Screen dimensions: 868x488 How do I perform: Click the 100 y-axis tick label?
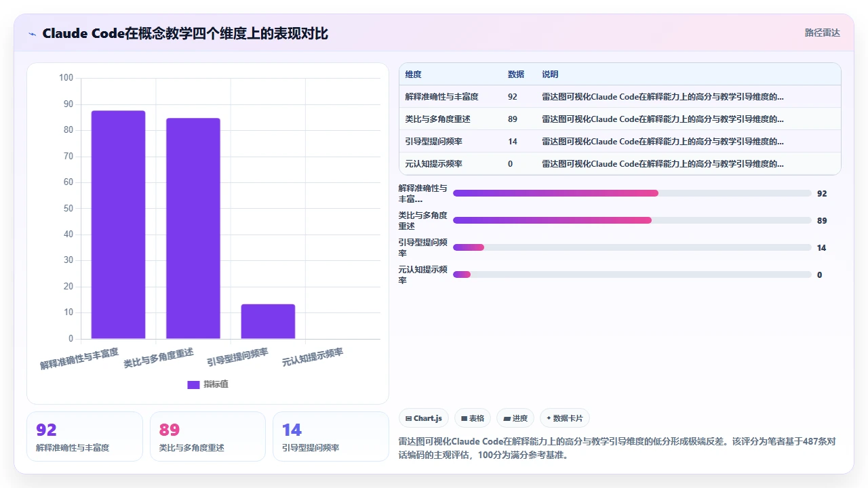click(x=66, y=78)
